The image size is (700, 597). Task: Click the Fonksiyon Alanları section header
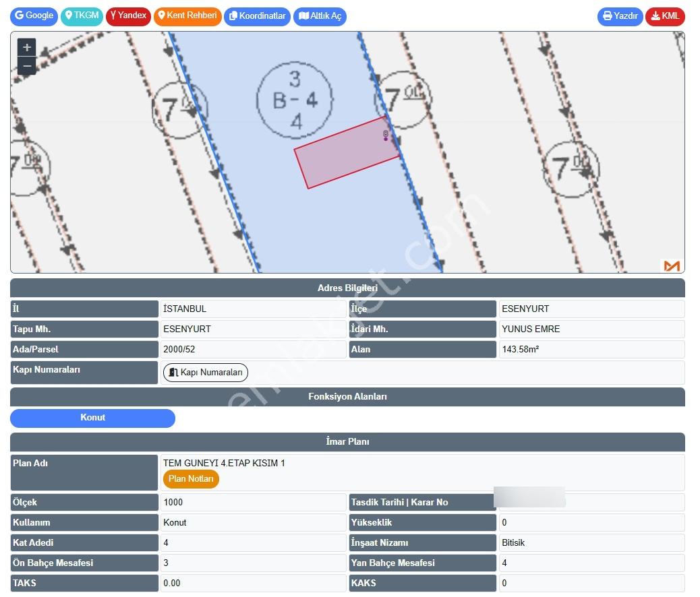[x=347, y=396]
